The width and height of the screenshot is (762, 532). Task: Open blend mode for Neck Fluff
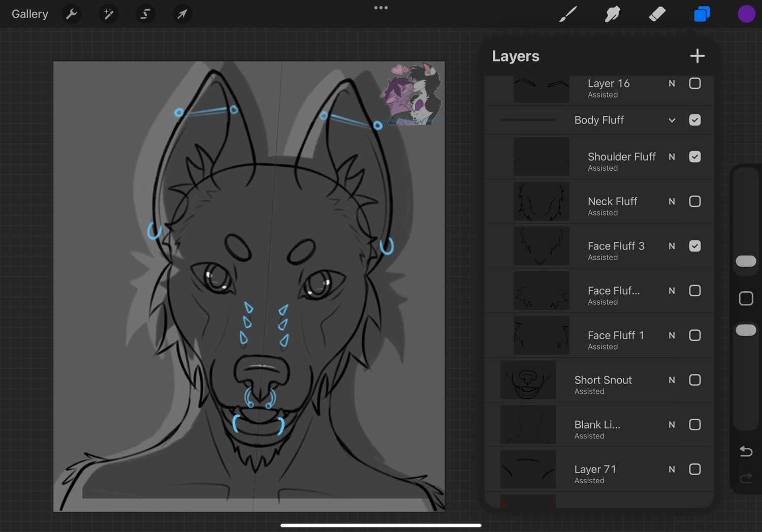click(672, 201)
